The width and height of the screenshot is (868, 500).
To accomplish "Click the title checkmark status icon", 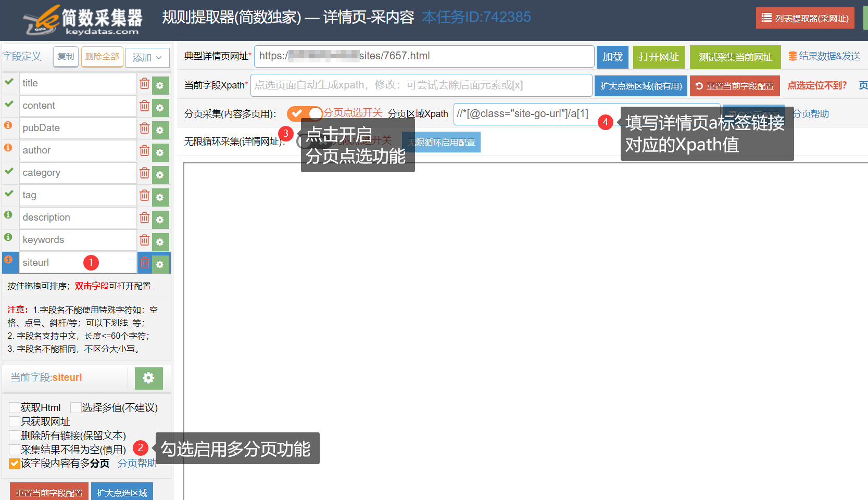I will click(9, 81).
